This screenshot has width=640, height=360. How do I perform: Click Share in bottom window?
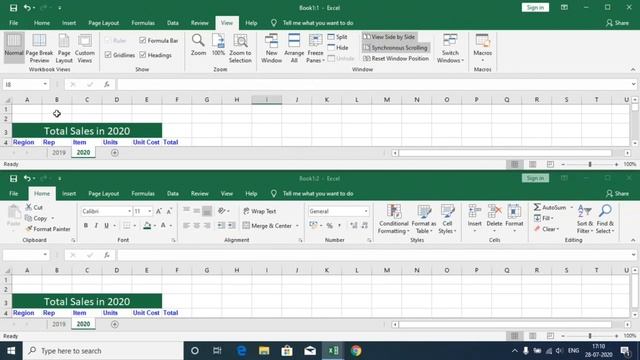pos(617,193)
